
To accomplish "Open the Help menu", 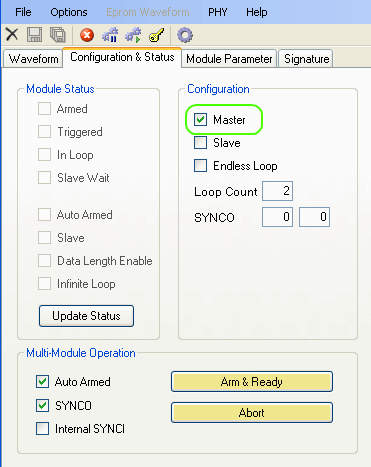I will (256, 12).
